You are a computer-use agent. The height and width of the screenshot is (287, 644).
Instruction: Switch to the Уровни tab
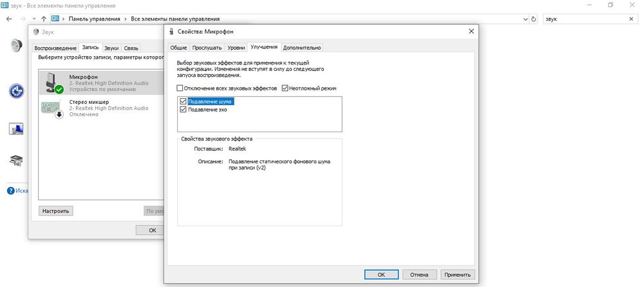click(236, 48)
